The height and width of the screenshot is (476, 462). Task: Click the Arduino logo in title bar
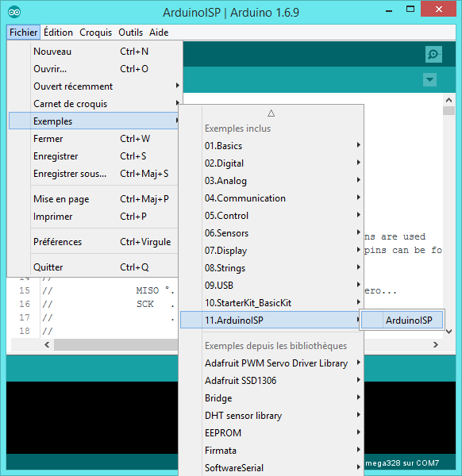14,12
